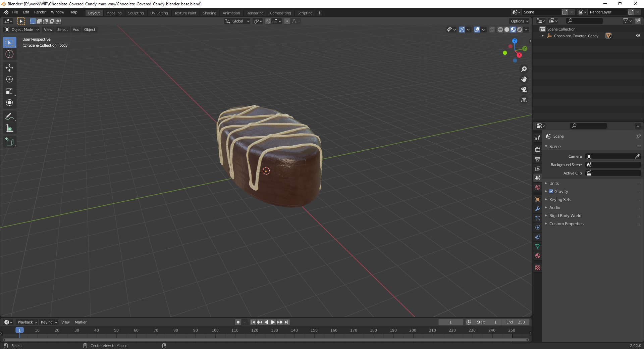Image resolution: width=644 pixels, height=349 pixels.
Task: Toggle snapping magnet icon
Action: click(268, 21)
